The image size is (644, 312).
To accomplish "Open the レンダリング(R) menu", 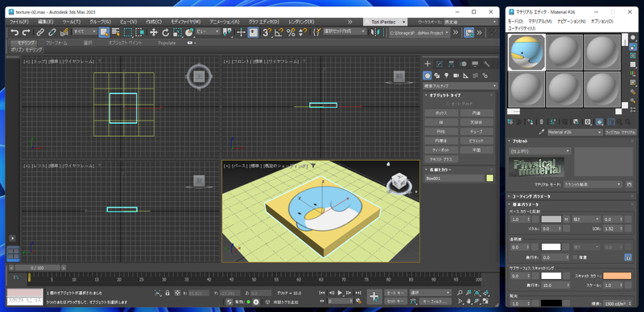I will point(301,22).
